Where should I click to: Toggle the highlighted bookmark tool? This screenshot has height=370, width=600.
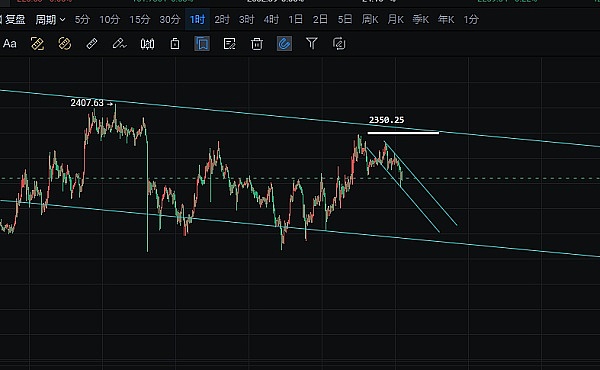click(x=202, y=44)
